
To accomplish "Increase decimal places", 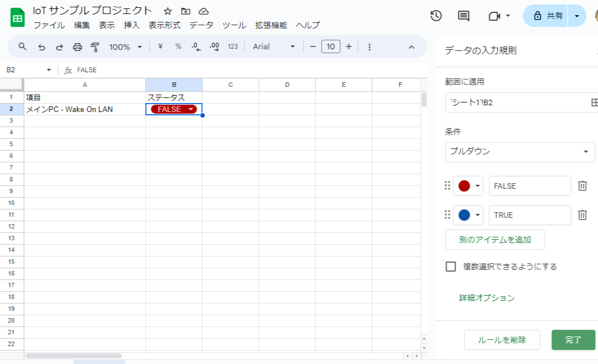I will pos(214,47).
